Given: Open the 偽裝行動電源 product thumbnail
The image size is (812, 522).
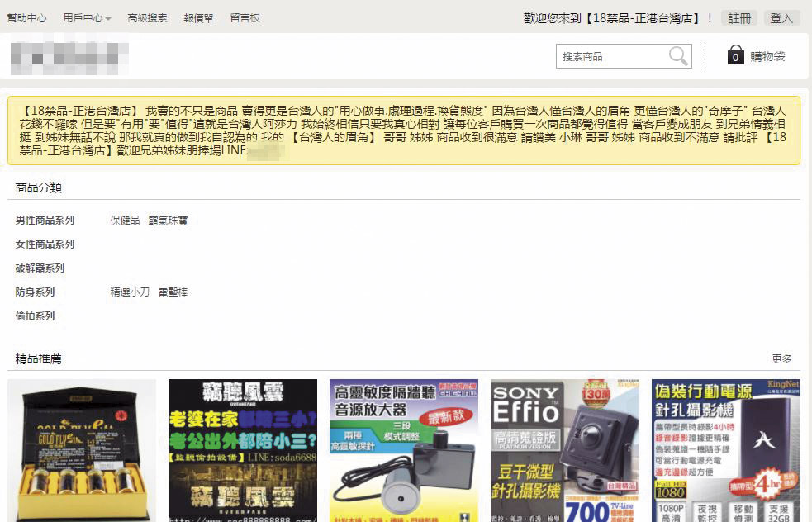Looking at the screenshot, I should [x=726, y=450].
